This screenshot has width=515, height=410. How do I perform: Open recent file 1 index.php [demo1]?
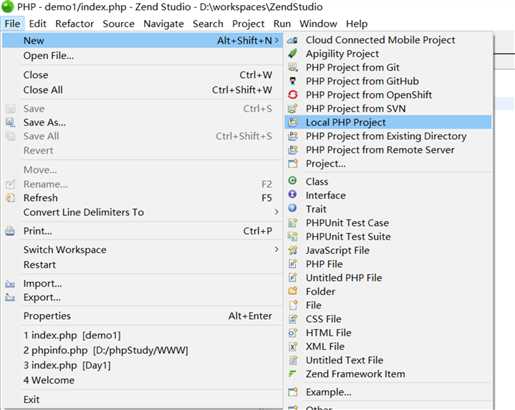[143, 335]
